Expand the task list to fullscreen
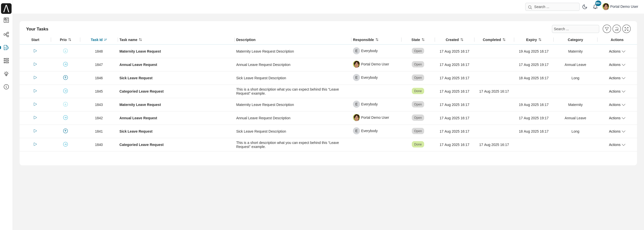644x230 pixels. (x=626, y=29)
